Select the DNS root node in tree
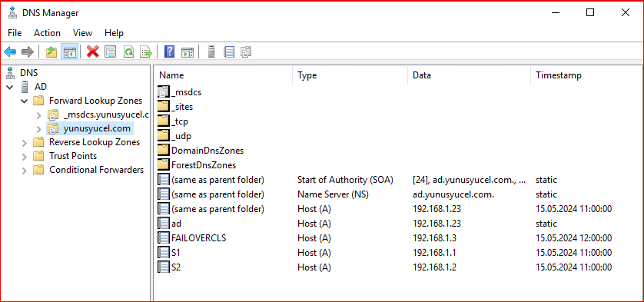This screenshot has height=302, width=644. [x=28, y=73]
